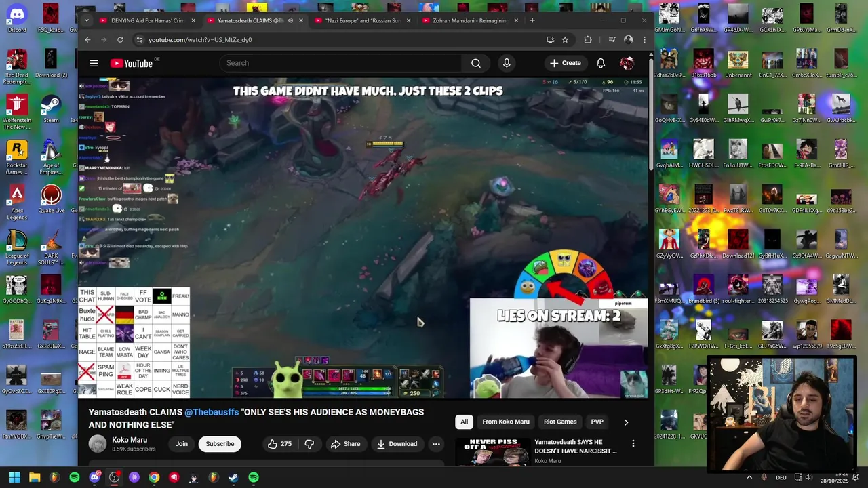
Task: Select Rockstar Games desktop shortcut
Action: click(17, 157)
